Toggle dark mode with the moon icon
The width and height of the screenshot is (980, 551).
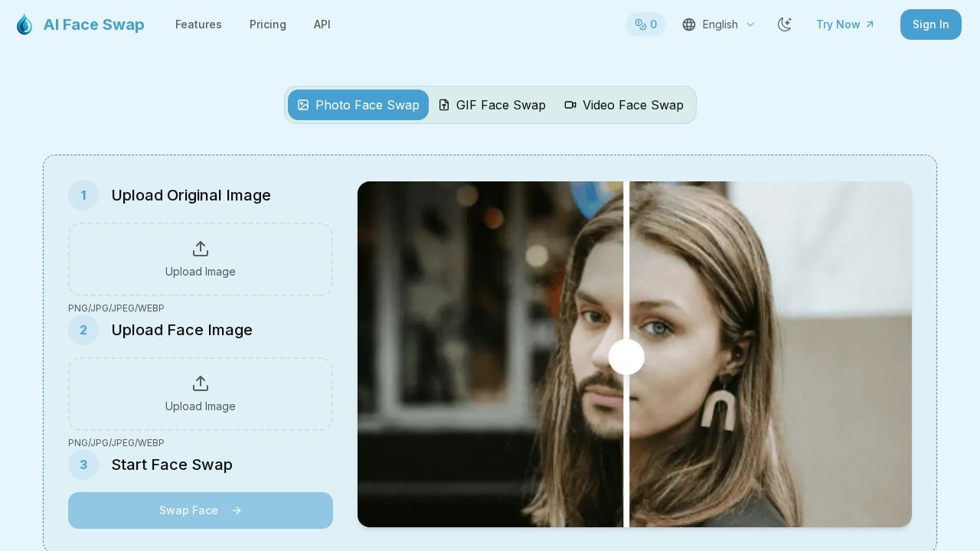(784, 24)
